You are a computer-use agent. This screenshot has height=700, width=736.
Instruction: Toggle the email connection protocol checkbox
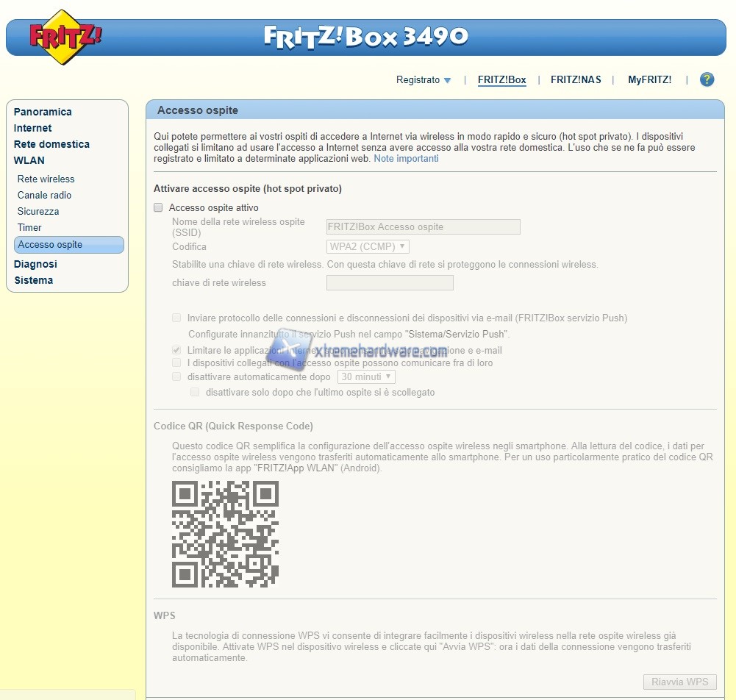point(176,318)
